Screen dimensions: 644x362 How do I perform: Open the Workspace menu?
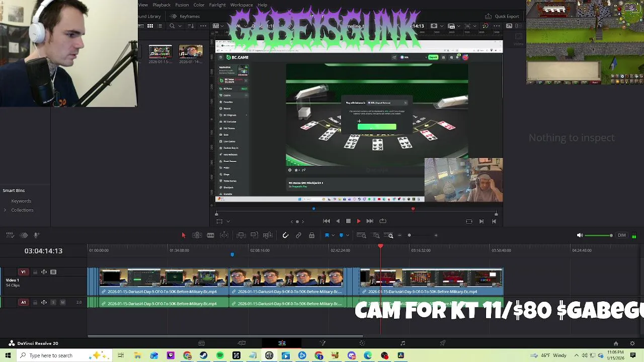242,5
